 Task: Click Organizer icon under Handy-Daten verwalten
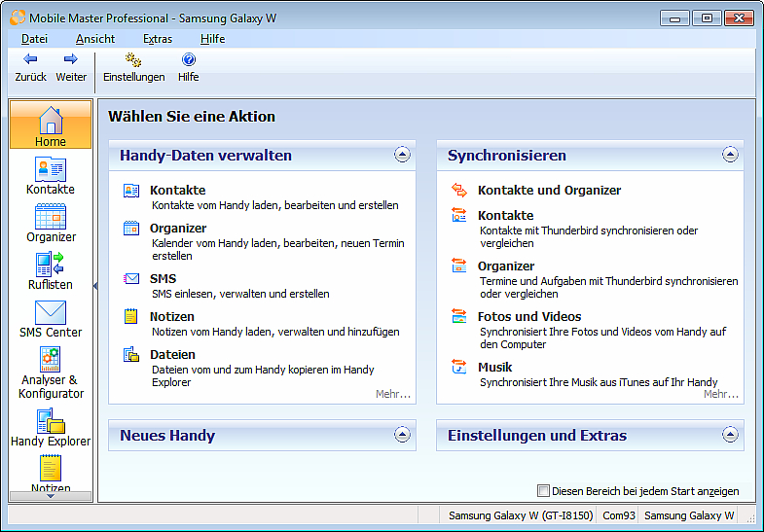(131, 228)
